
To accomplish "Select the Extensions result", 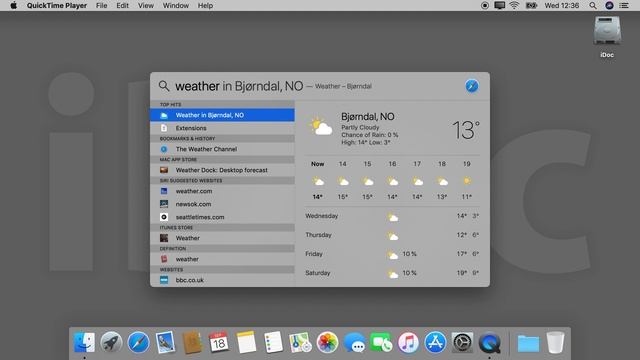I will (222, 128).
